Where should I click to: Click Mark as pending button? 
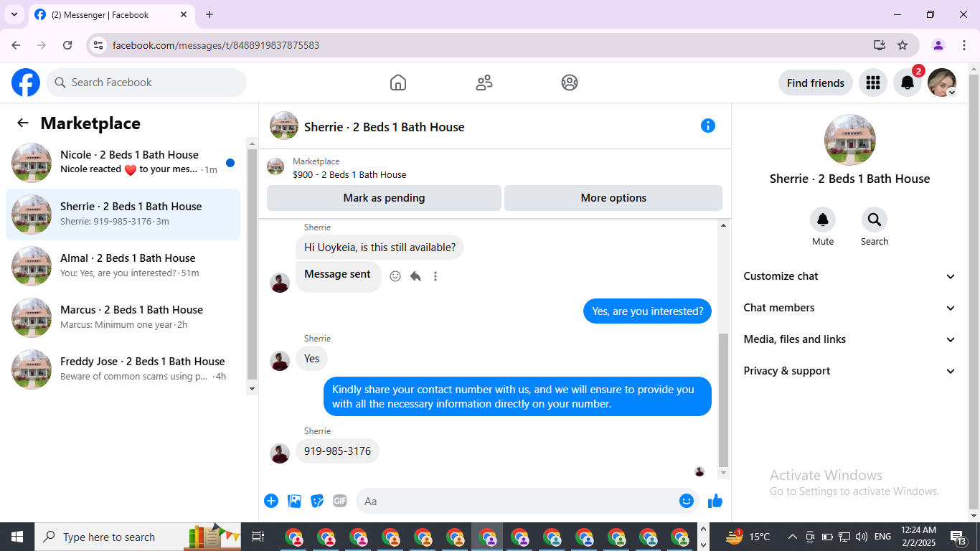pos(384,198)
